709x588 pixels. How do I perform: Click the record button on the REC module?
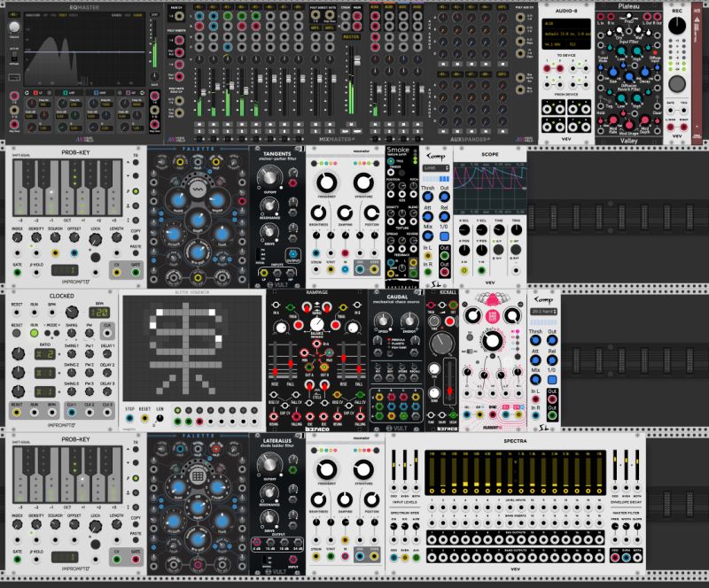pyautogui.click(x=676, y=83)
